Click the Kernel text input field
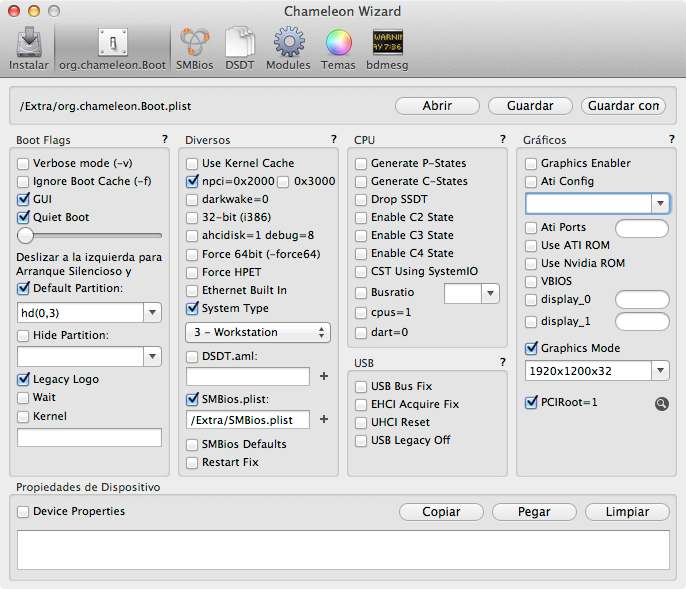Image resolution: width=686 pixels, height=589 pixels. point(89,438)
